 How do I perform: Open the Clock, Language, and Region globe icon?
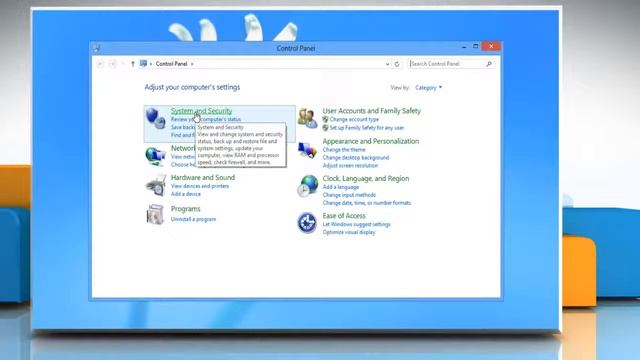click(307, 186)
